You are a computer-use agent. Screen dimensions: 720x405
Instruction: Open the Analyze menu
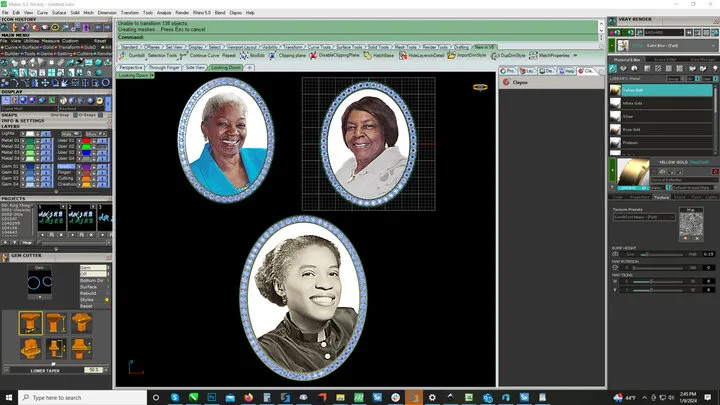tap(164, 13)
